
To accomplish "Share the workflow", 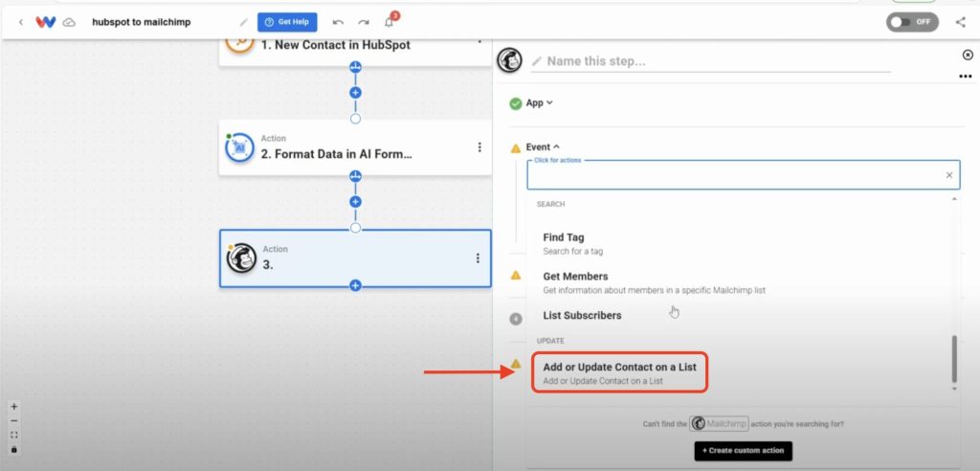I will [961, 23].
